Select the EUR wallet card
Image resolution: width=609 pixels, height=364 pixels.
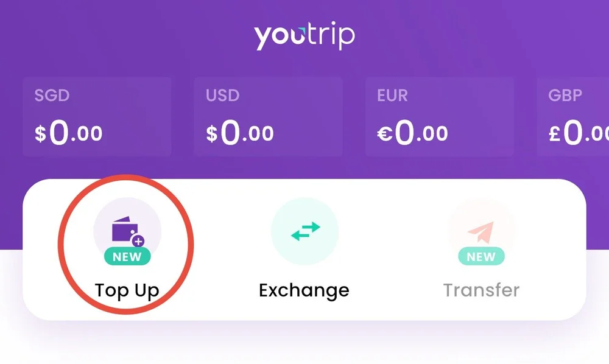440,117
